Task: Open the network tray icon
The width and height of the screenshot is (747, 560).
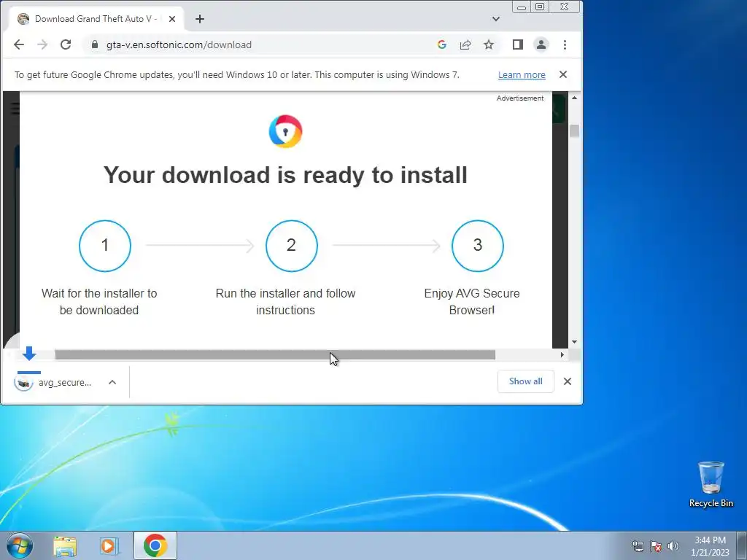Action: (x=638, y=546)
